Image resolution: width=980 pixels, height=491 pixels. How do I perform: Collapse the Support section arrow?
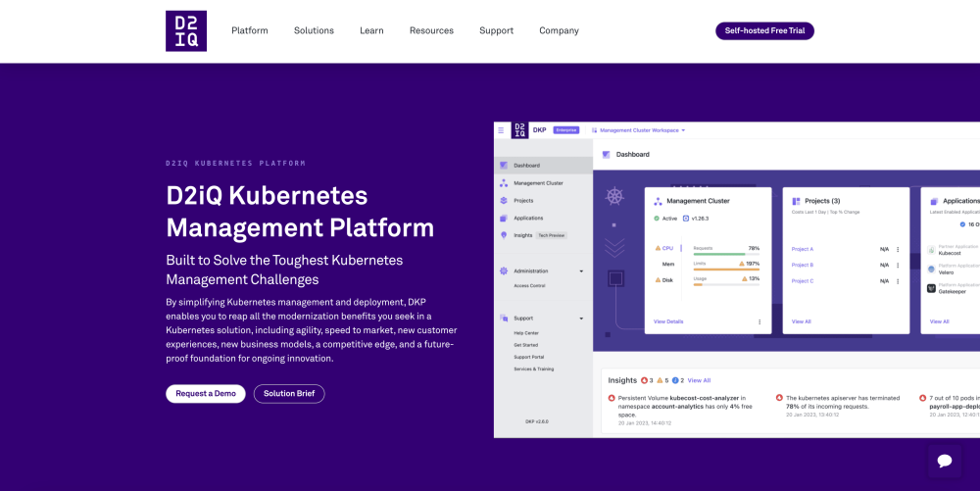point(581,318)
